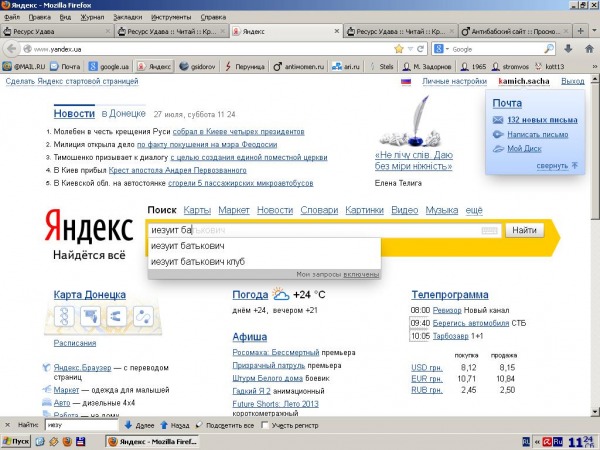Open Файл menu
The height and width of the screenshot is (450, 600).
(12, 17)
